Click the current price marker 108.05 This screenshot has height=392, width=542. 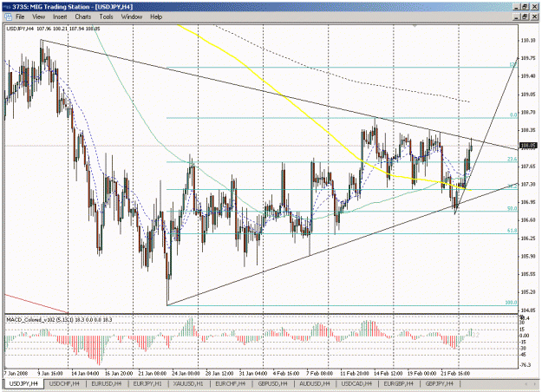tap(528, 146)
